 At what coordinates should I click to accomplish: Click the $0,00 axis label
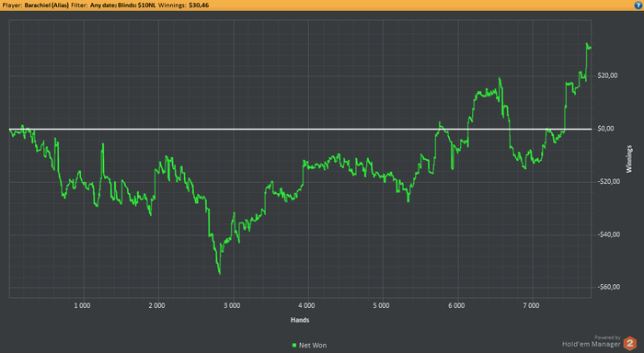[x=605, y=129]
